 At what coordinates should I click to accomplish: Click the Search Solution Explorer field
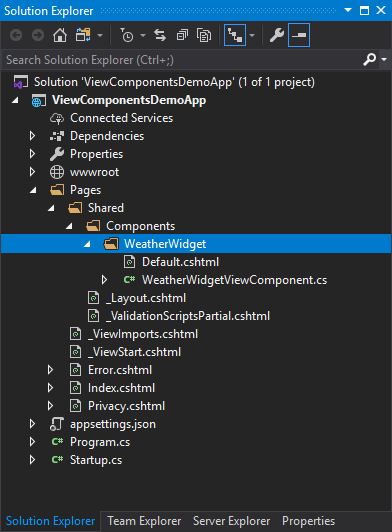[x=183, y=60]
